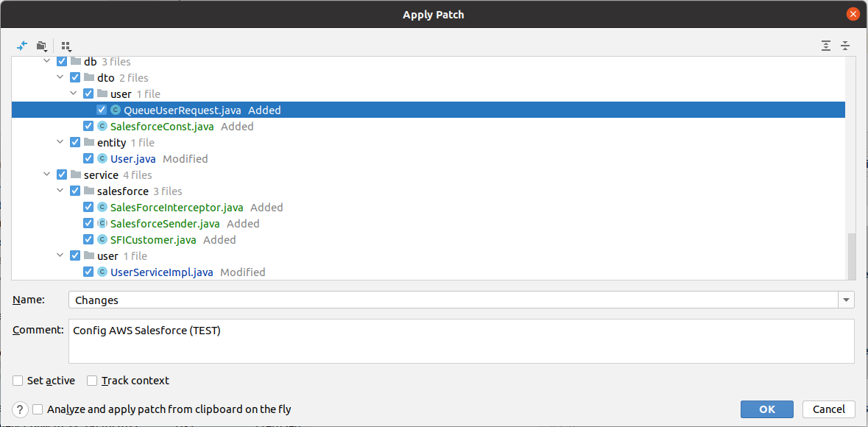Click the Collapse All icon
Image resolution: width=868 pixels, height=427 pixels.
[x=845, y=46]
